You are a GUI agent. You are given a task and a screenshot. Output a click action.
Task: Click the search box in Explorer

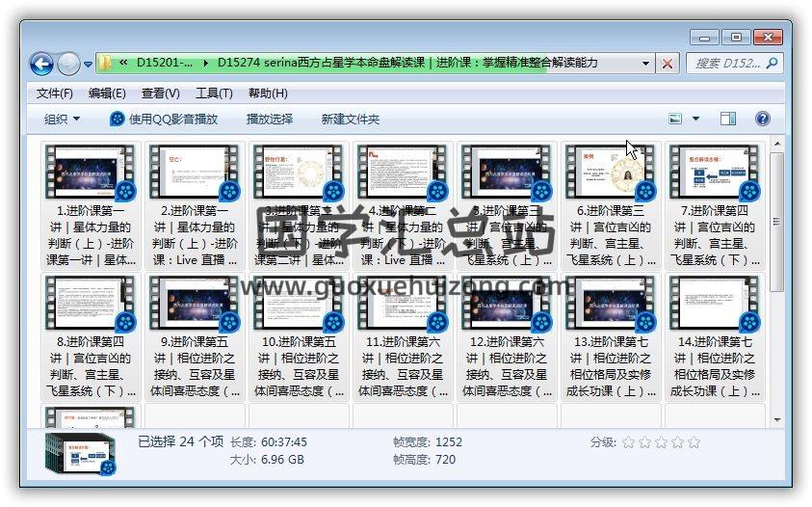pos(727,64)
